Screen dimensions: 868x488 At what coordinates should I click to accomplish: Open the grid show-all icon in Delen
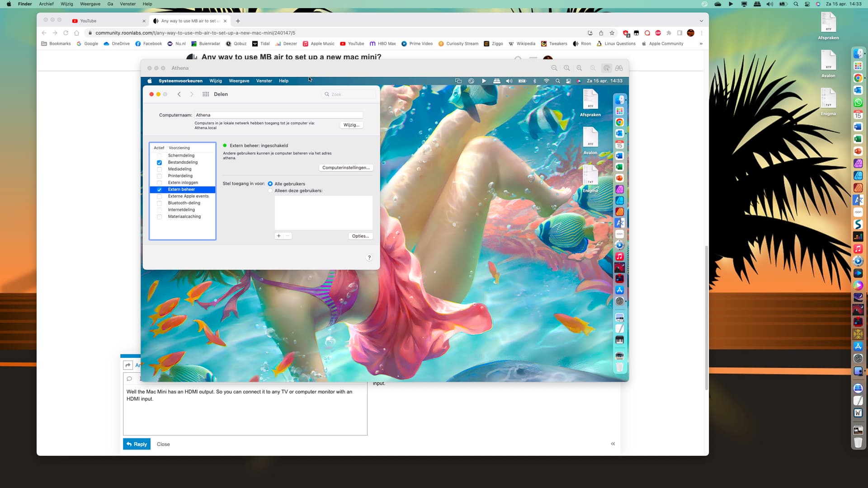pyautogui.click(x=206, y=94)
